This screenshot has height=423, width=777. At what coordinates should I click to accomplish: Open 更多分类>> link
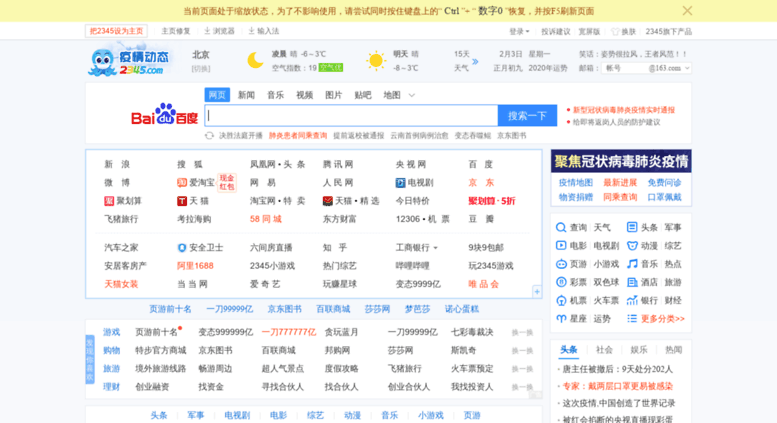pos(663,318)
